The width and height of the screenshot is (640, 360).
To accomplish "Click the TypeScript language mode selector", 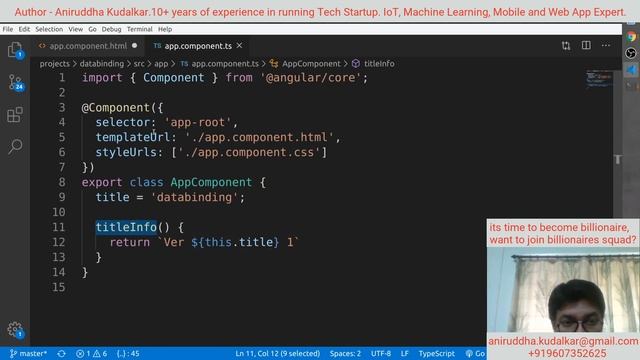I will (436, 353).
